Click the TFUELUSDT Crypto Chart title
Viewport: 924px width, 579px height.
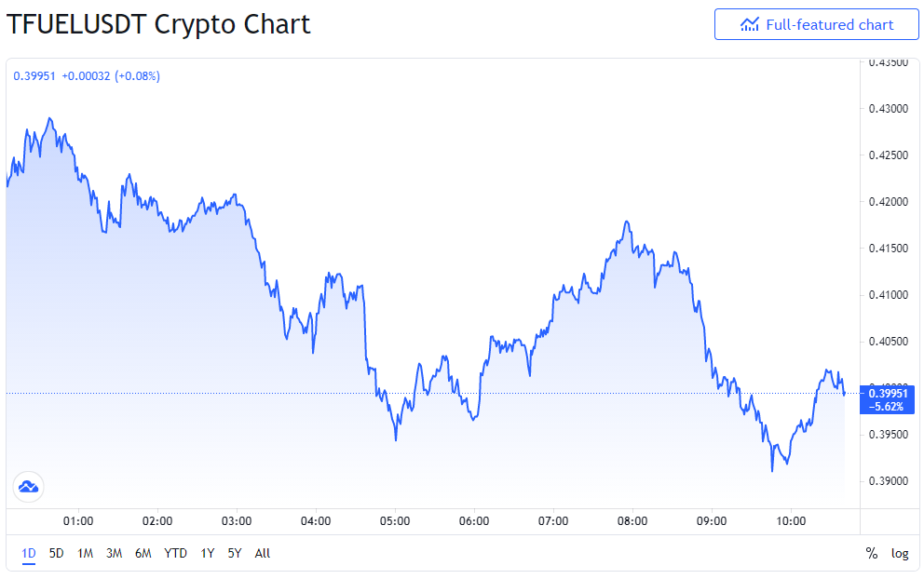point(158,25)
